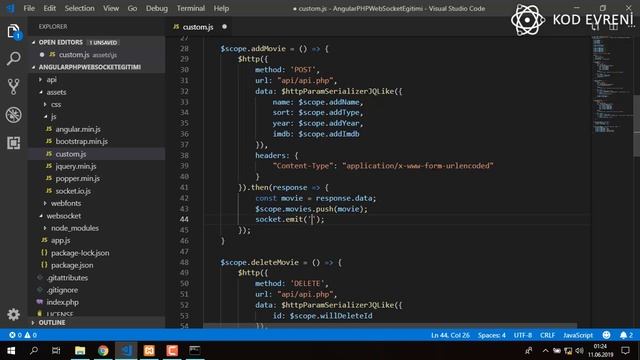Show hidden system tray icons
Screen dimensions: 640x360
545,351
